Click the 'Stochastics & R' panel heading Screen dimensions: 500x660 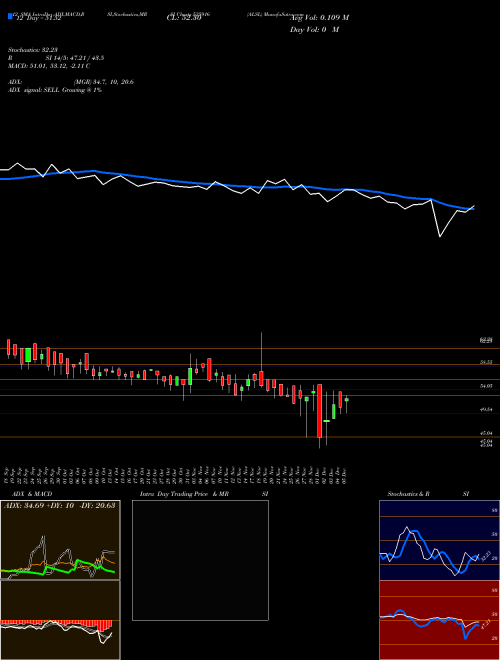[408, 494]
